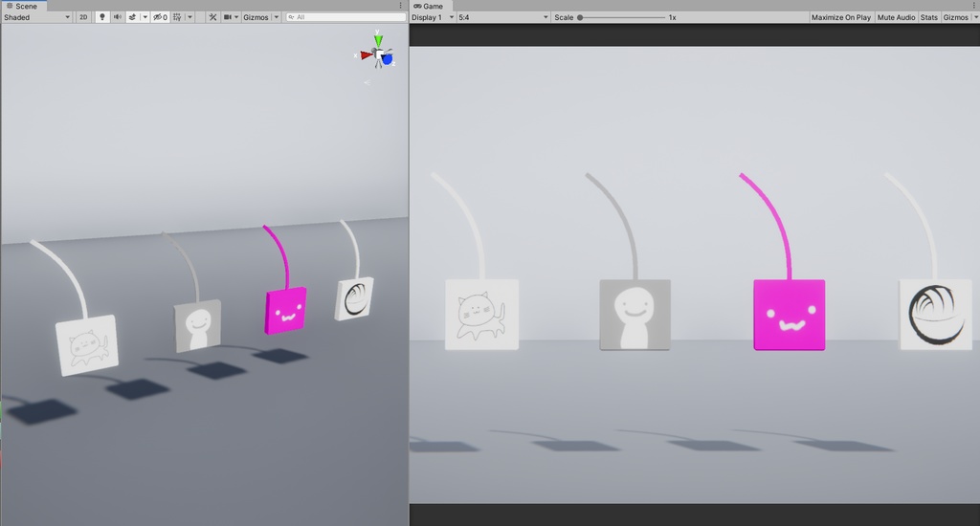Open the Shaded draw mode dropdown

point(37,17)
